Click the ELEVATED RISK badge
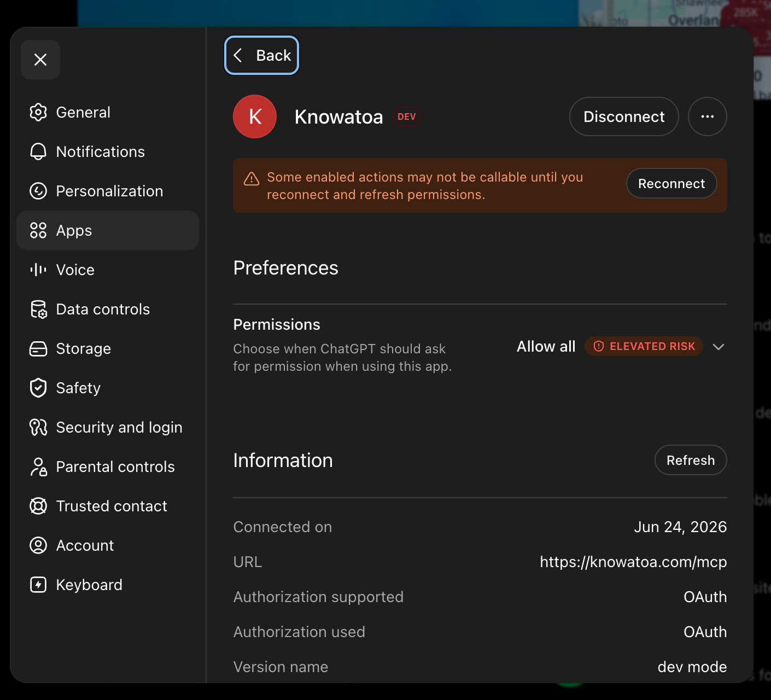Viewport: 771px width, 700px height. (x=644, y=346)
